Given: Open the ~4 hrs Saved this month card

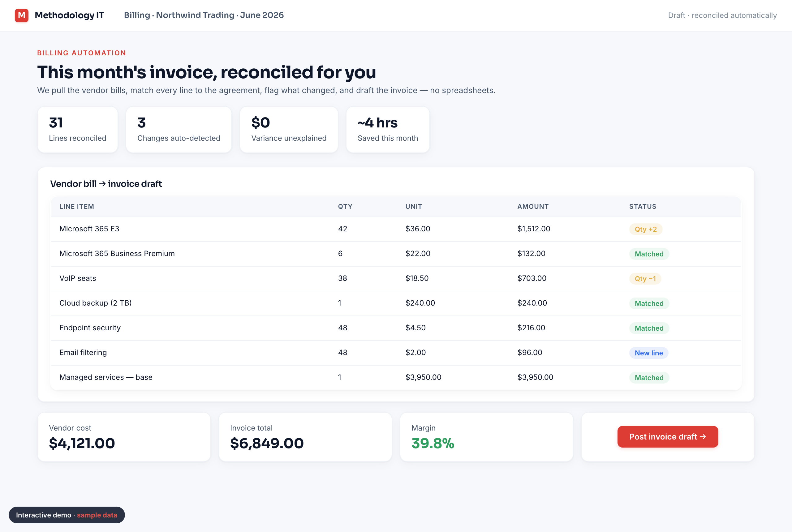Looking at the screenshot, I should [x=388, y=130].
